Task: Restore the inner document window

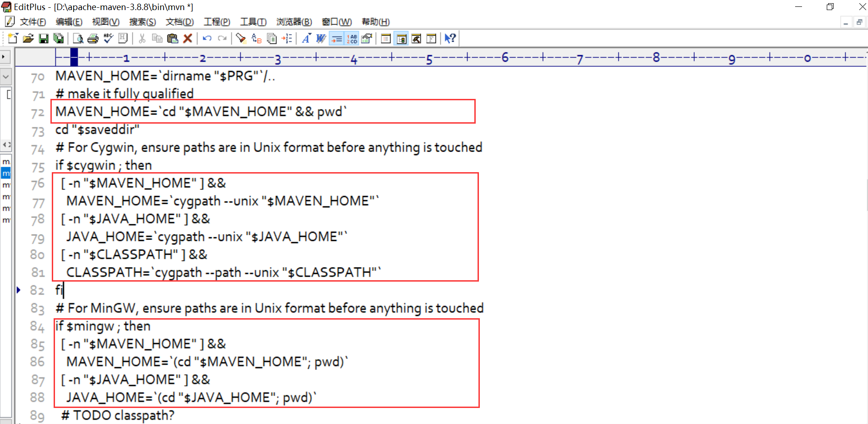Action: pos(859,22)
